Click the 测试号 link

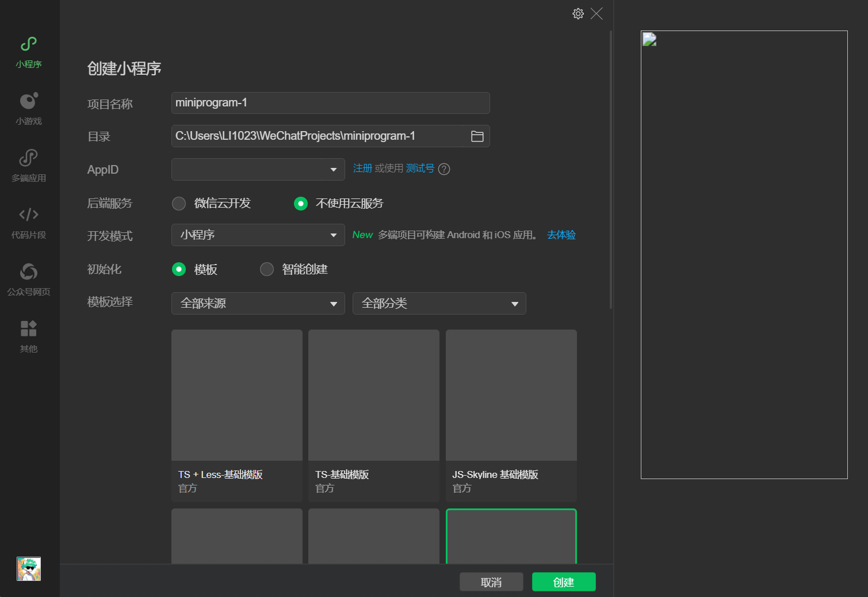coord(420,169)
